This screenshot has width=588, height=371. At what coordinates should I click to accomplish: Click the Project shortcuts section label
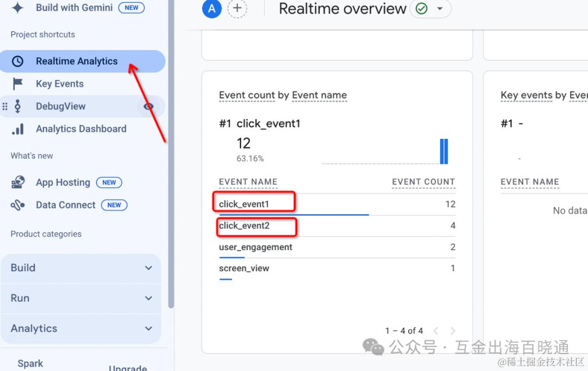pyautogui.click(x=43, y=34)
